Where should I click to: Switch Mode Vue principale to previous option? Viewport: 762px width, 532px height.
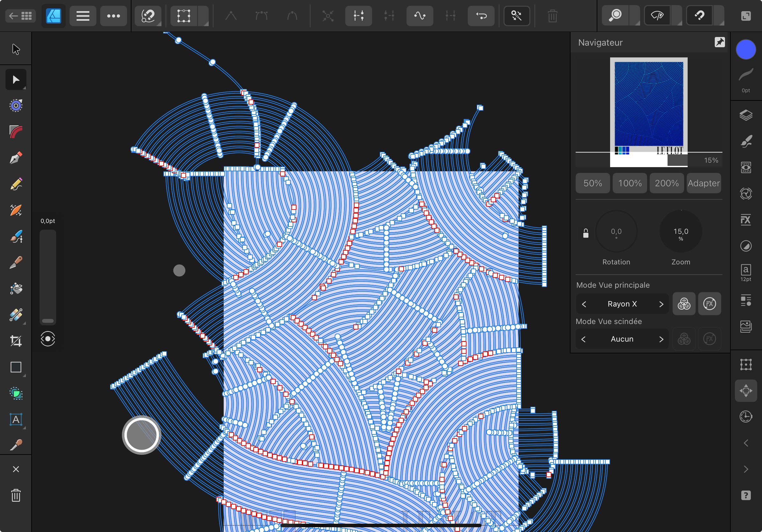tap(584, 304)
